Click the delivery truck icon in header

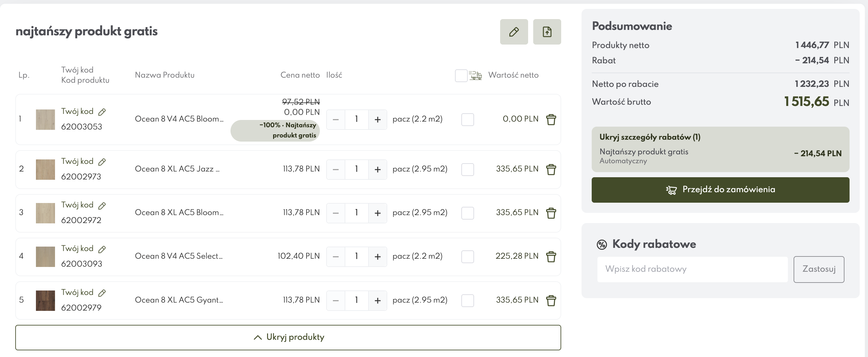475,75
